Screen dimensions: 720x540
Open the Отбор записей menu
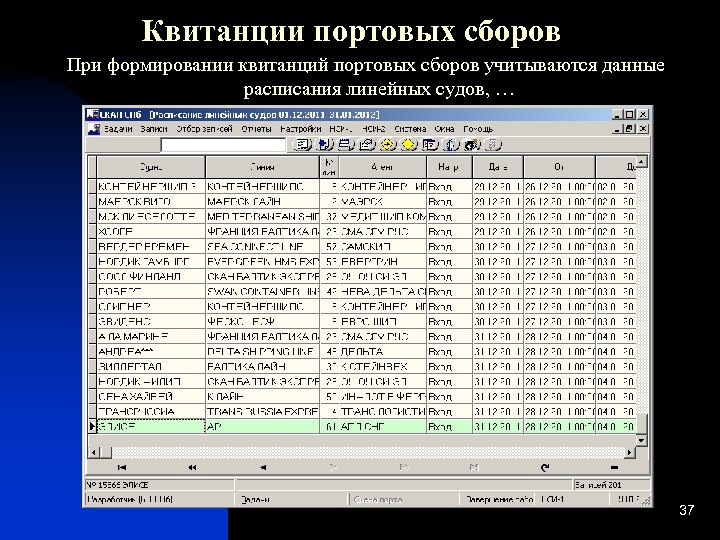(x=205, y=129)
